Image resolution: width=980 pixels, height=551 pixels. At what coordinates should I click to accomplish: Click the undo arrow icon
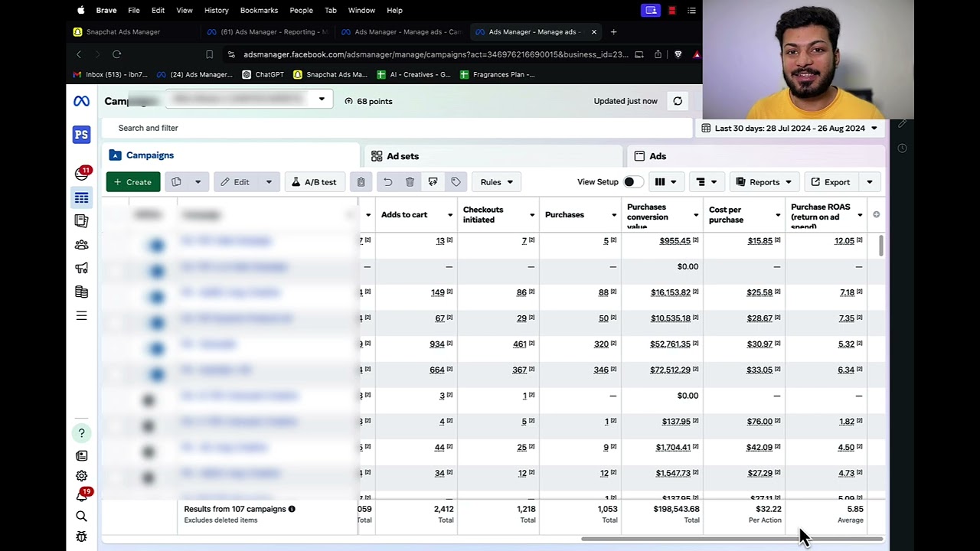point(387,182)
